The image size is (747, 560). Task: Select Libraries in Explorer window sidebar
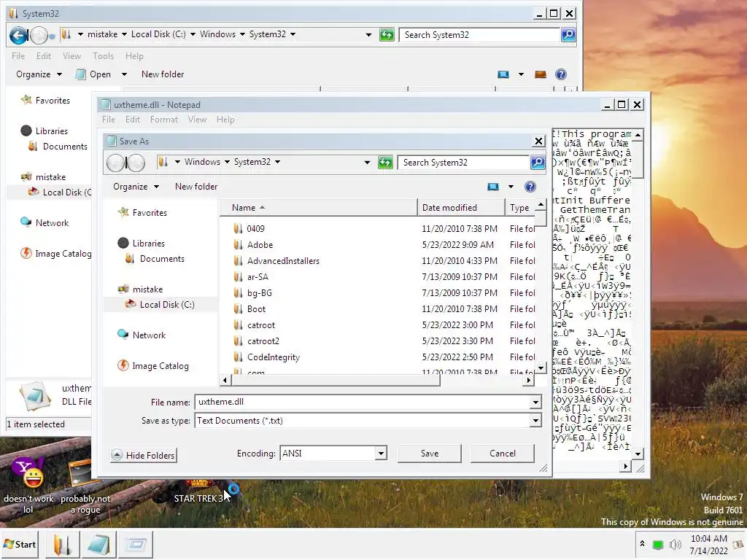point(52,131)
